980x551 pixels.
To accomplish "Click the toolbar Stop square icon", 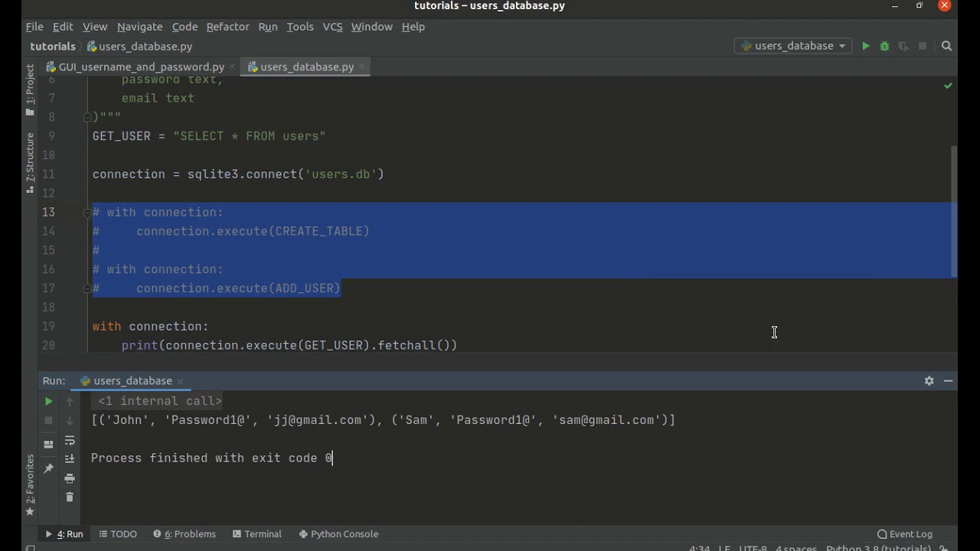I will [923, 46].
